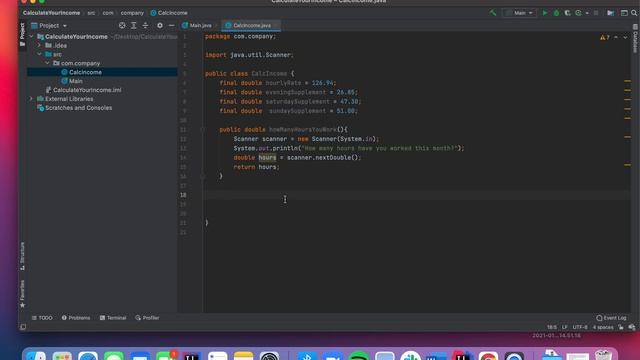Open the Terminal tool window tab
Screen dimensions: 640x360
[x=113, y=318]
